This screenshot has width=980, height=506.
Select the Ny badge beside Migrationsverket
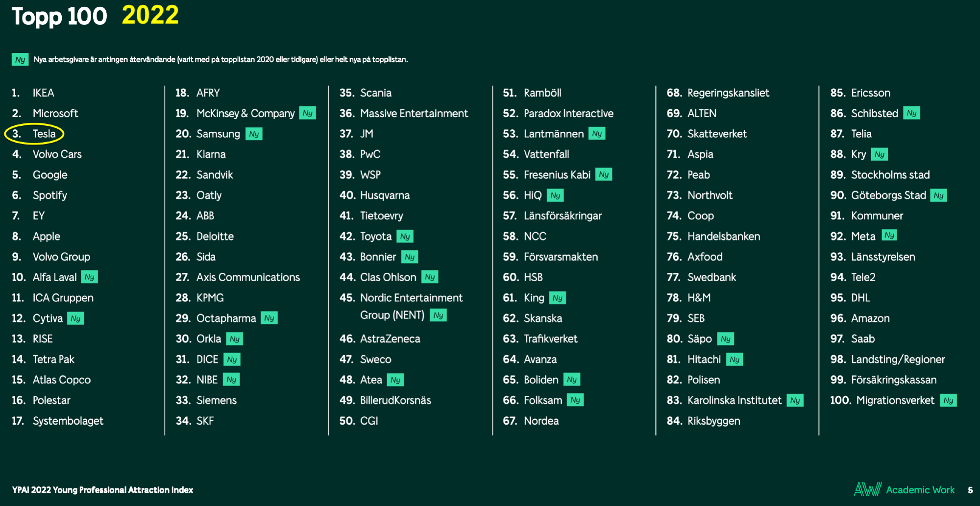tap(948, 401)
